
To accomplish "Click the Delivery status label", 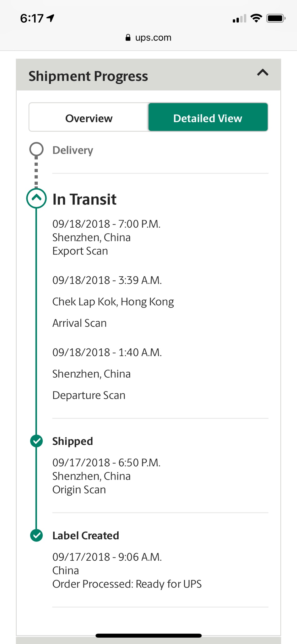I will pyautogui.click(x=73, y=150).
